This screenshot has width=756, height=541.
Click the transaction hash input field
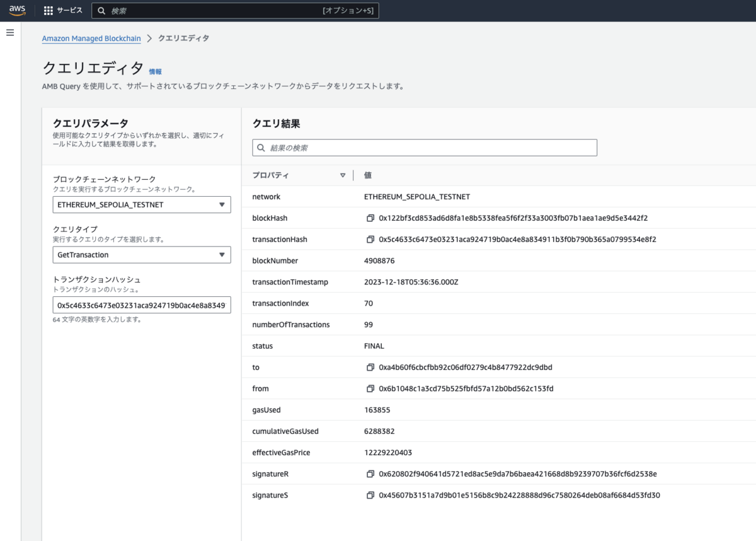(x=142, y=305)
